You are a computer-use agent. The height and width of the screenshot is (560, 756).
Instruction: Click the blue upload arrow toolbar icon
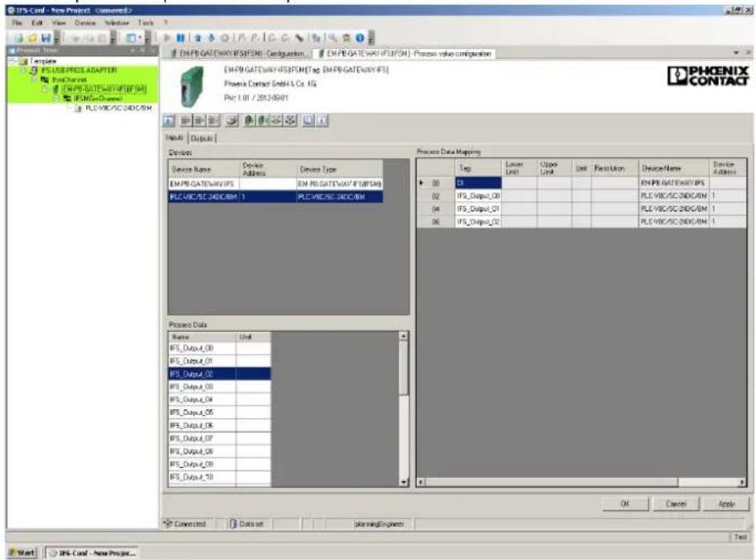[x=197, y=37]
